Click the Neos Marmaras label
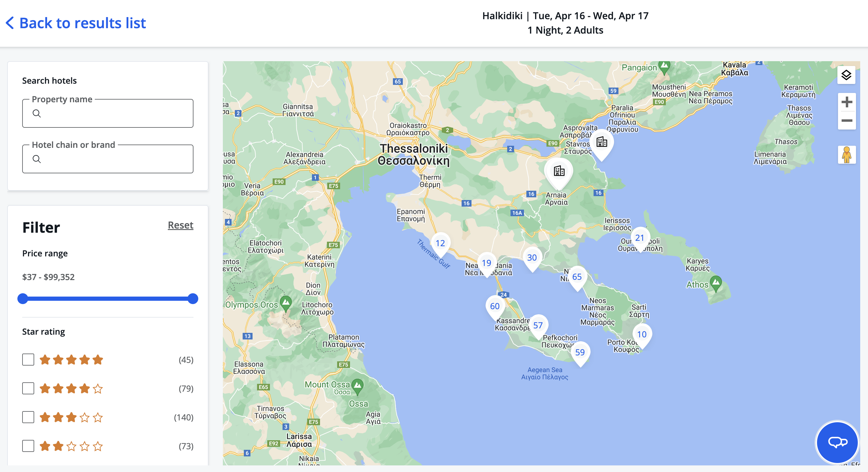 597,311
